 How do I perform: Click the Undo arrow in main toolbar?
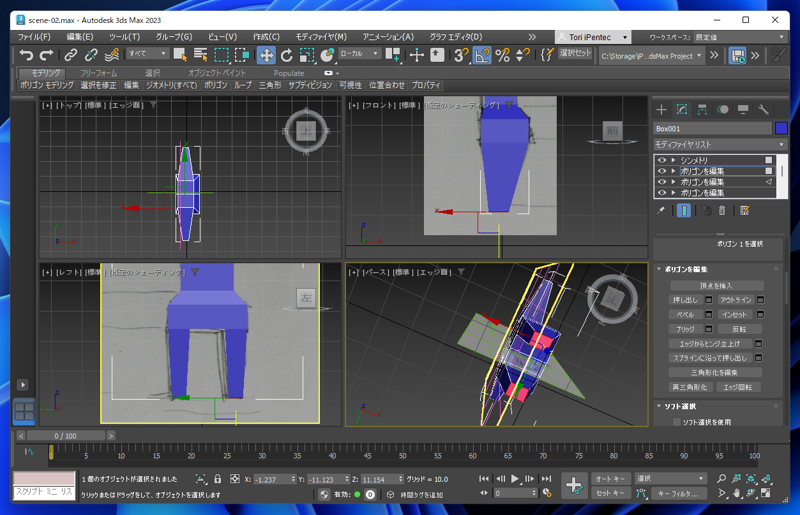[26, 55]
